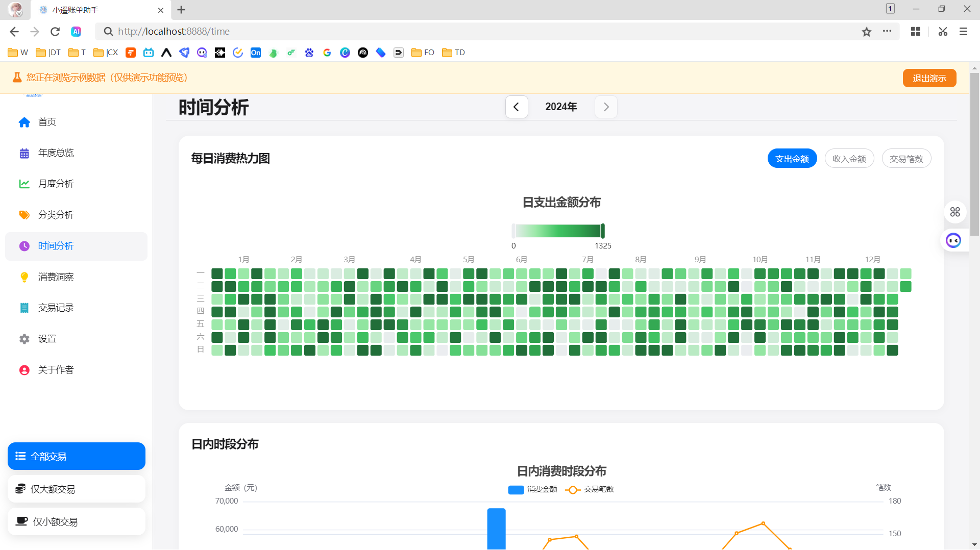This screenshot has width=980, height=550.
Task: Switch heatmap metric to 交易笔数
Action: point(906,158)
